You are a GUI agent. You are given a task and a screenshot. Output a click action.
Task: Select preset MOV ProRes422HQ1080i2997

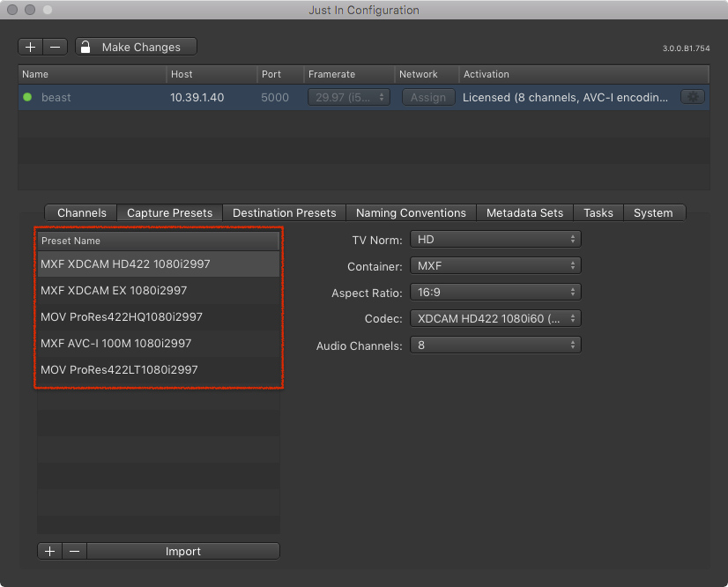point(159,316)
